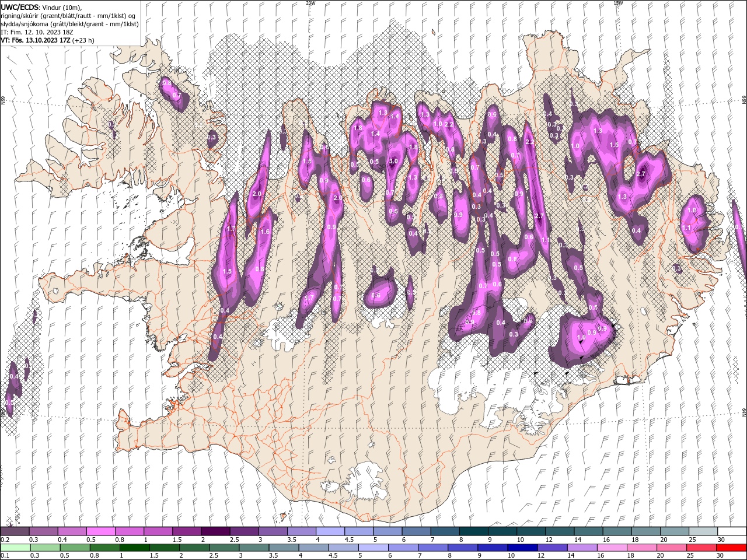747x560 pixels.
Task: Select the snow legend swatch starting at 0.2
Action: [x=15, y=531]
